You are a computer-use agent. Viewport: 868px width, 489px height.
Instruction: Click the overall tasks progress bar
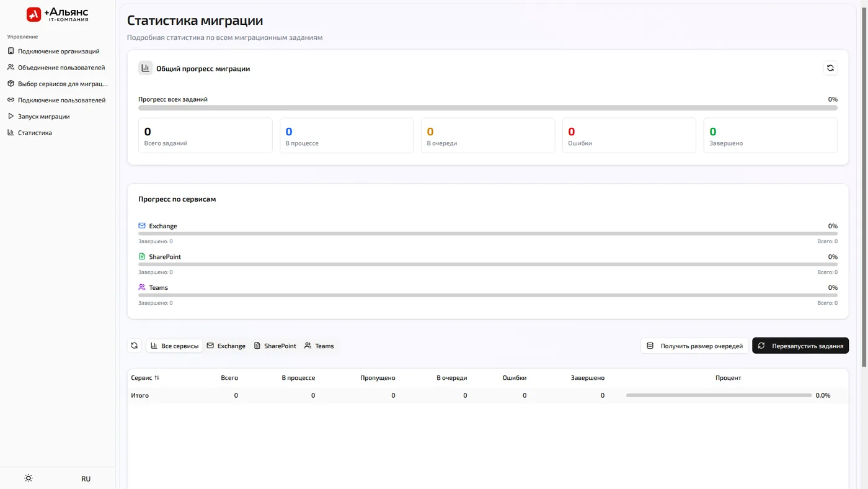point(488,108)
